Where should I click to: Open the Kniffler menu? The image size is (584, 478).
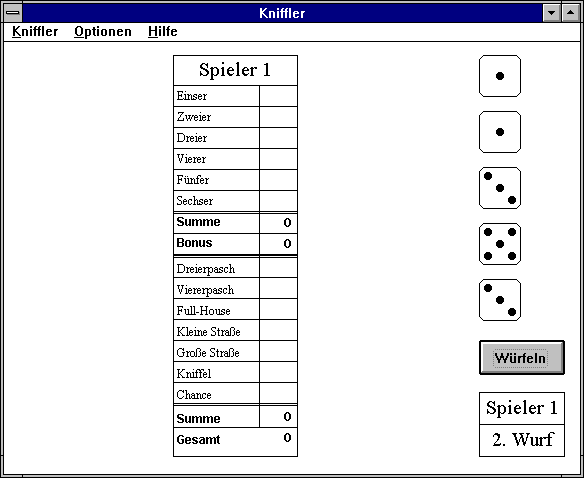[35, 32]
